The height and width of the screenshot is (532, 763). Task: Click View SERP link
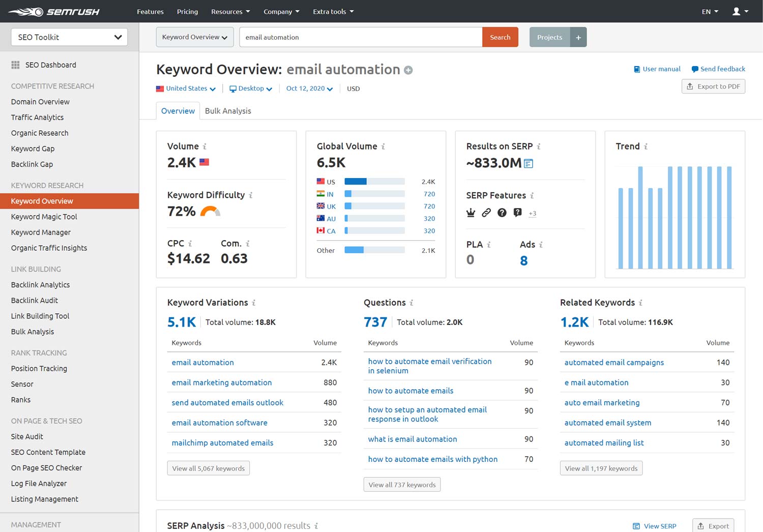[x=654, y=526]
